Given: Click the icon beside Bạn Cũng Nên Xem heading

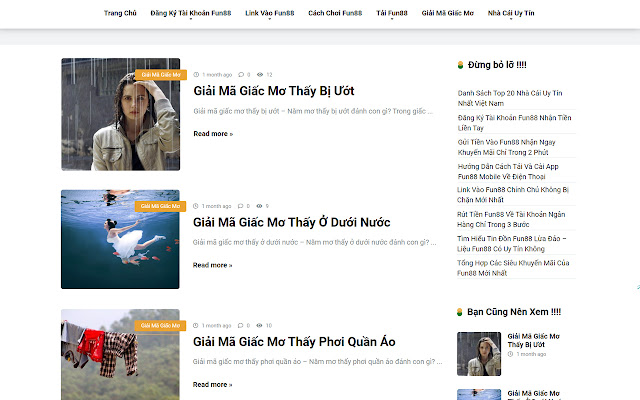Looking at the screenshot, I should pyautogui.click(x=460, y=312).
